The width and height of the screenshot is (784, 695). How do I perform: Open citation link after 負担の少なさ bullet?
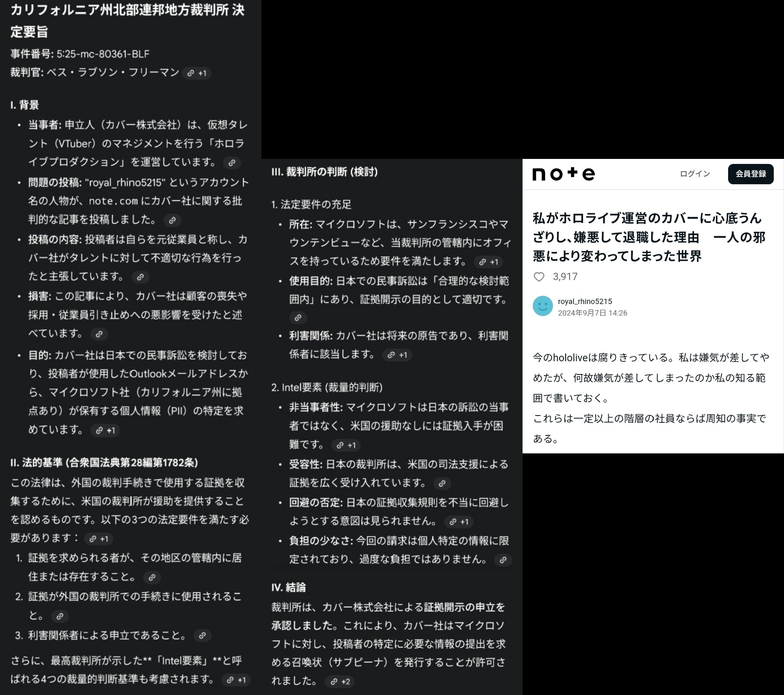click(x=503, y=560)
